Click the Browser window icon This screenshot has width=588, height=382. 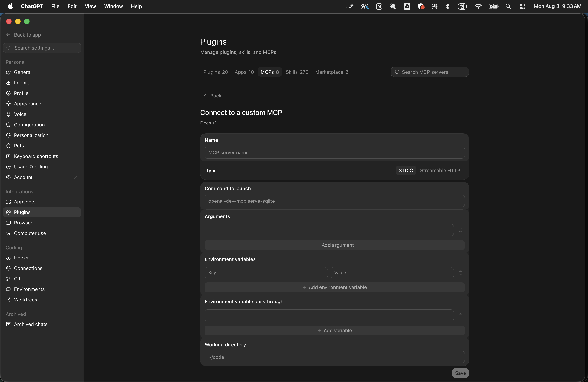[8, 223]
